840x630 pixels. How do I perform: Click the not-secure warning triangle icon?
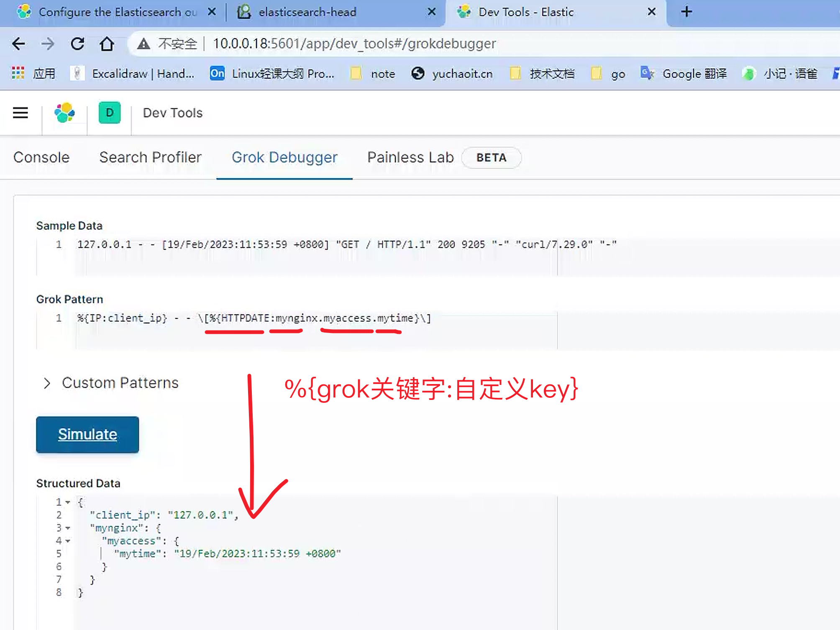143,44
